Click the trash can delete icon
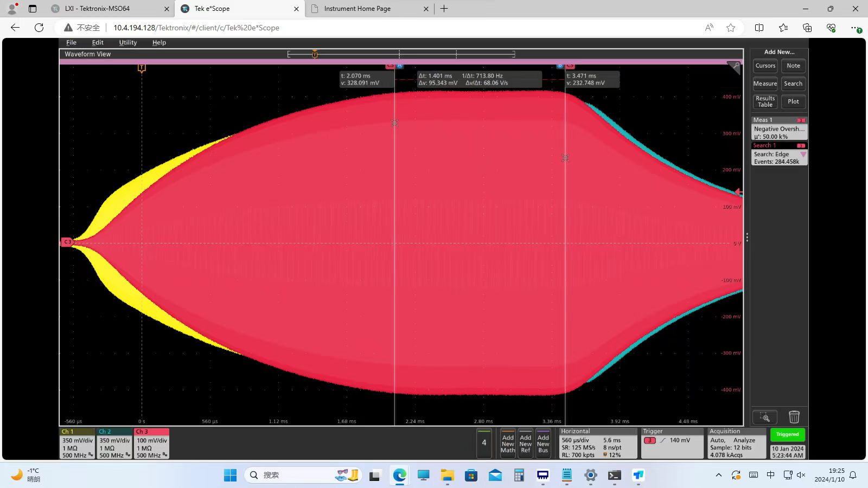The height and width of the screenshot is (488, 868). [794, 417]
